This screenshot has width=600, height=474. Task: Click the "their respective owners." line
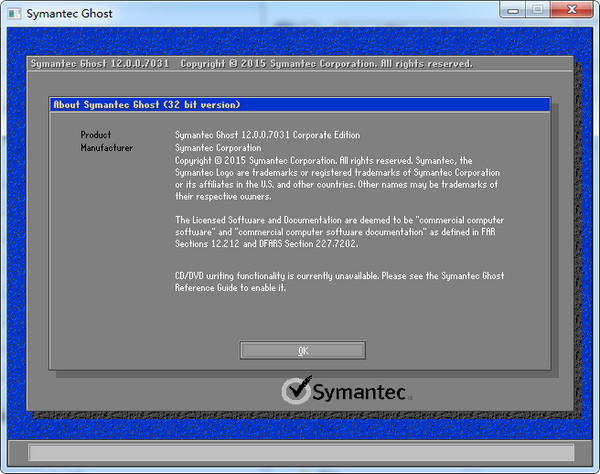pos(223,196)
